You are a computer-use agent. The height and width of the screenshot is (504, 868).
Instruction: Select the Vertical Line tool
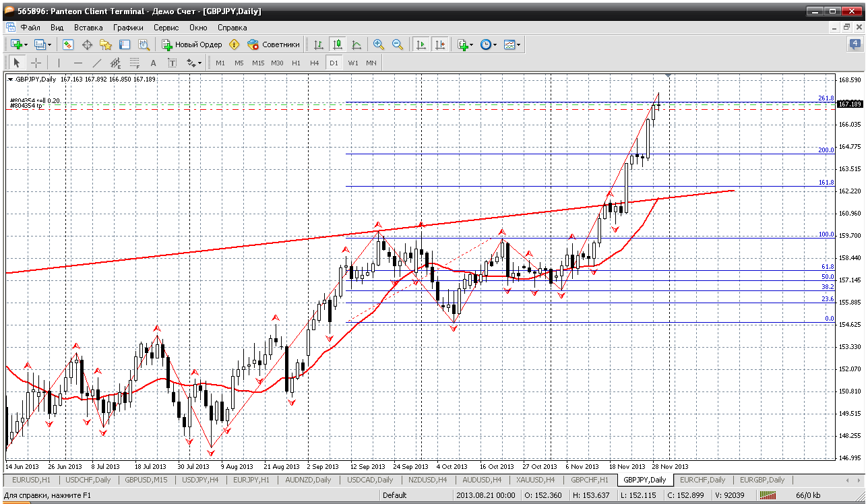pos(59,63)
